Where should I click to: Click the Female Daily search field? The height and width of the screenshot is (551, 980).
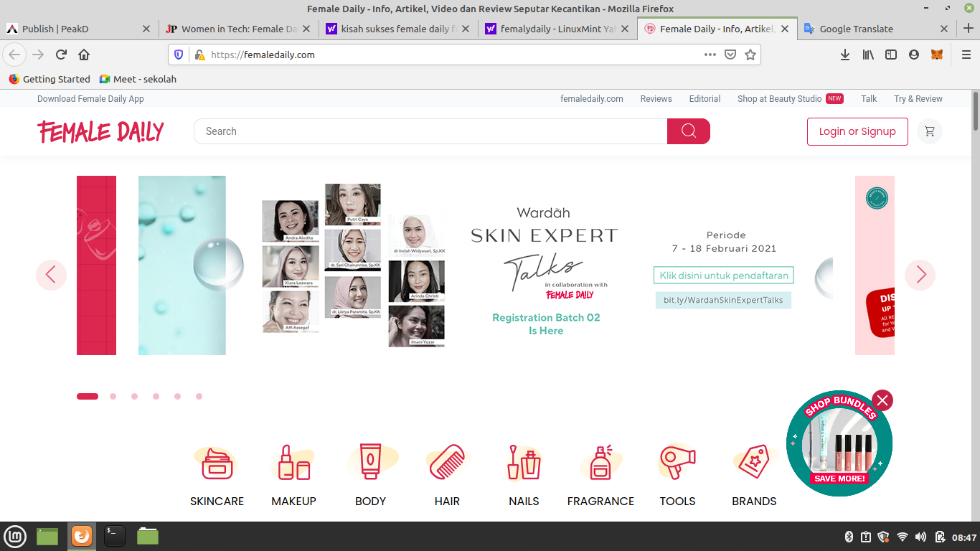coord(430,131)
